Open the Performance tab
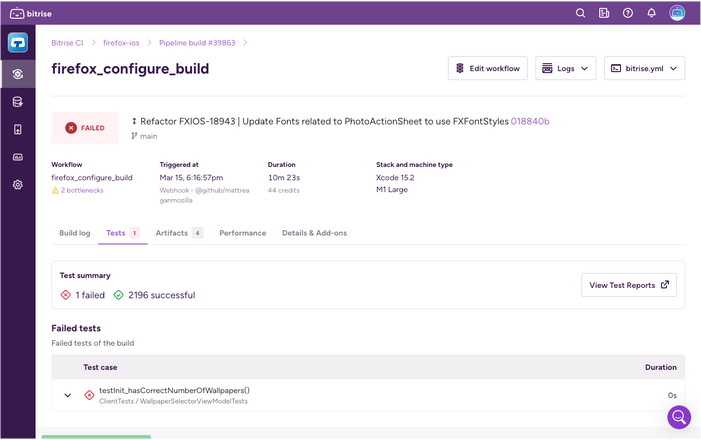Image resolution: width=701 pixels, height=440 pixels. 242,233
